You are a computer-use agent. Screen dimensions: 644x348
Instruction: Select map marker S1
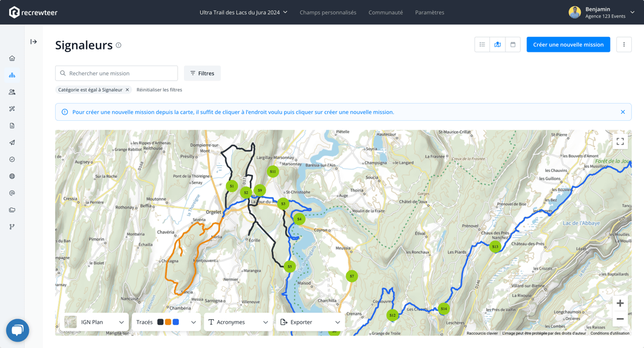point(232,186)
